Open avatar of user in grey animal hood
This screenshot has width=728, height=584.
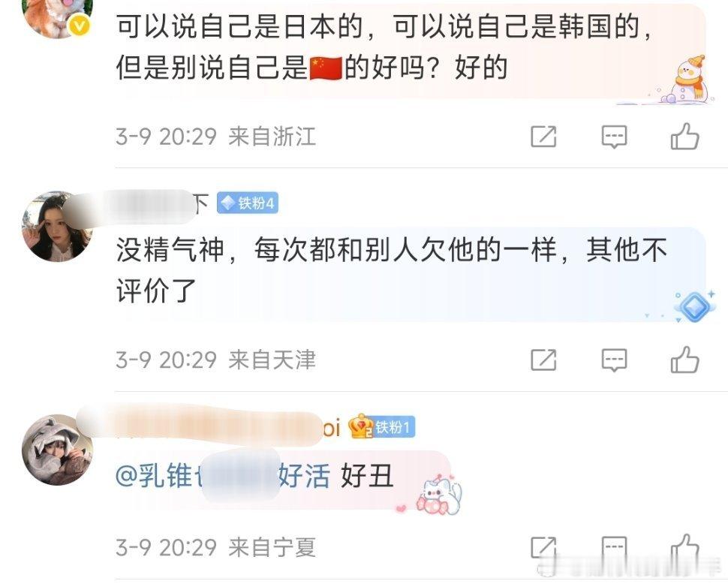pos(57,450)
